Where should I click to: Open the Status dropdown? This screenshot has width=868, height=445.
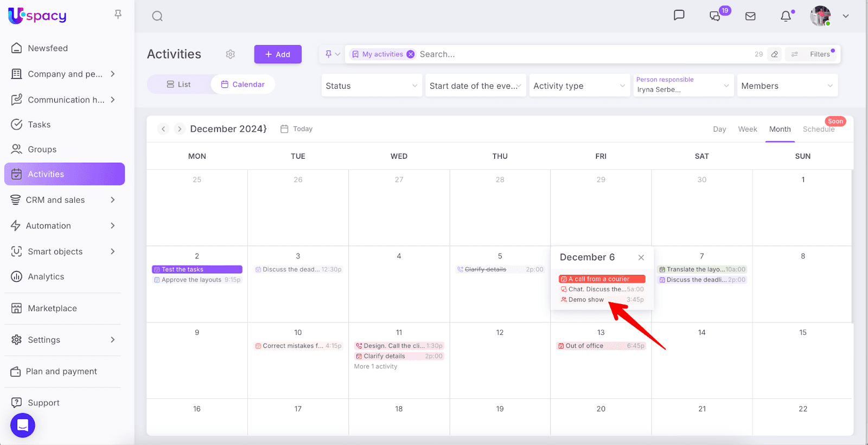(x=372, y=86)
